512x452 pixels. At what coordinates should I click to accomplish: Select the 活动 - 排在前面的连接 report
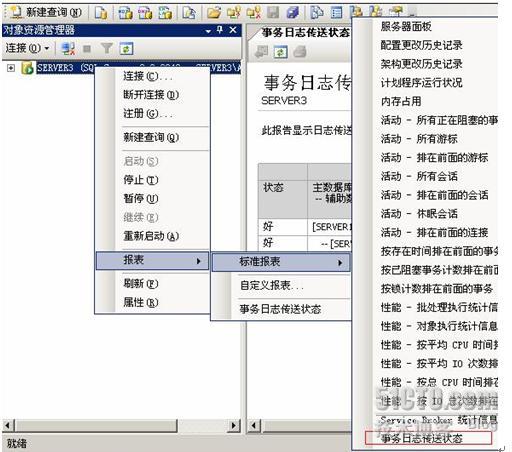[435, 232]
